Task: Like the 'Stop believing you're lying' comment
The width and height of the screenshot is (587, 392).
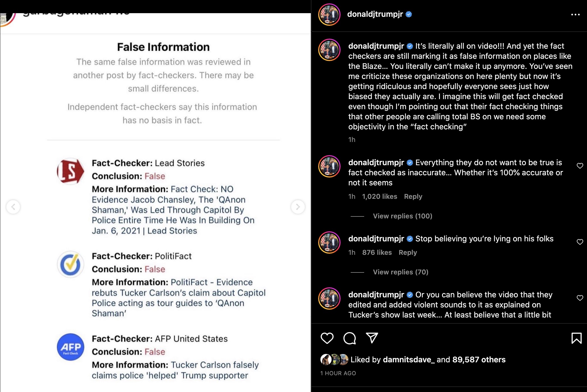Action: click(580, 242)
